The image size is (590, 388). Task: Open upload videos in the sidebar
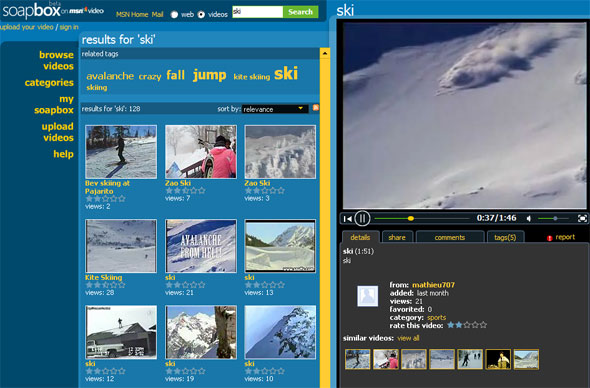click(58, 132)
